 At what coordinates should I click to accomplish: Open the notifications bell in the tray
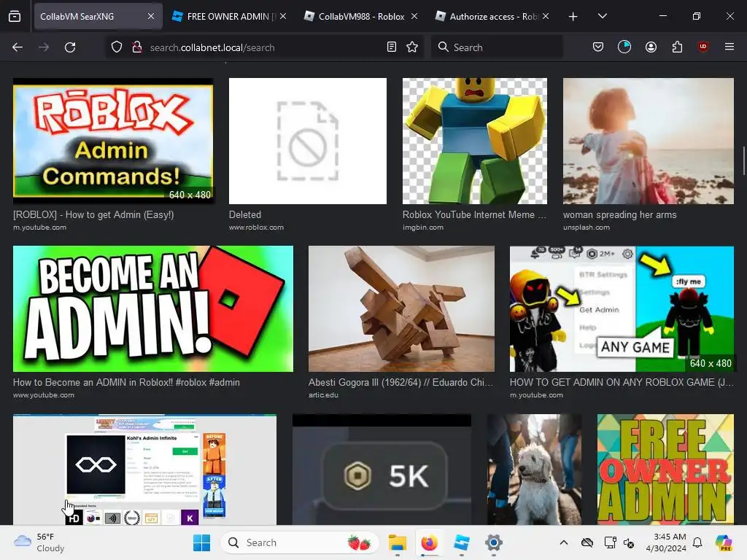pyautogui.click(x=697, y=542)
